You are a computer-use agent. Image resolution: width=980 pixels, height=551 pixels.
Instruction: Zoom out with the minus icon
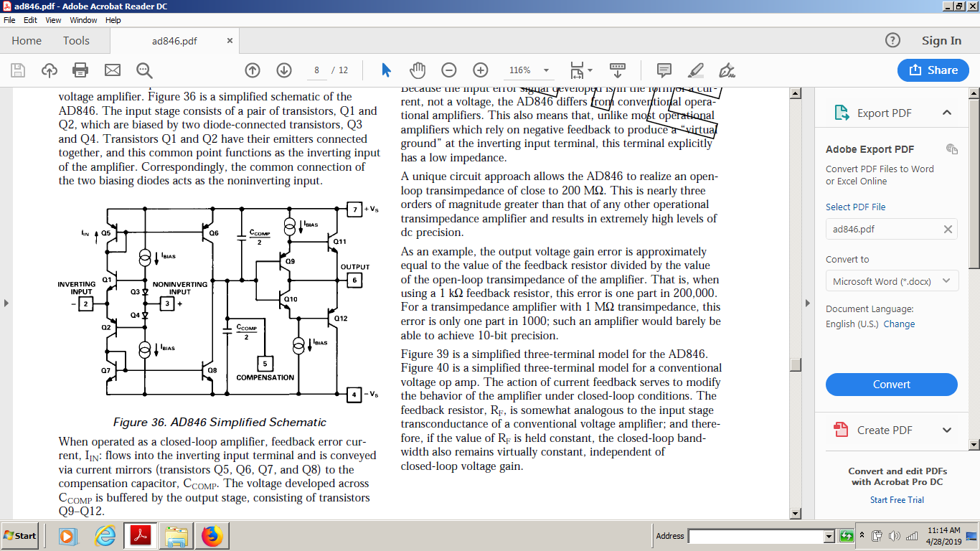point(449,70)
